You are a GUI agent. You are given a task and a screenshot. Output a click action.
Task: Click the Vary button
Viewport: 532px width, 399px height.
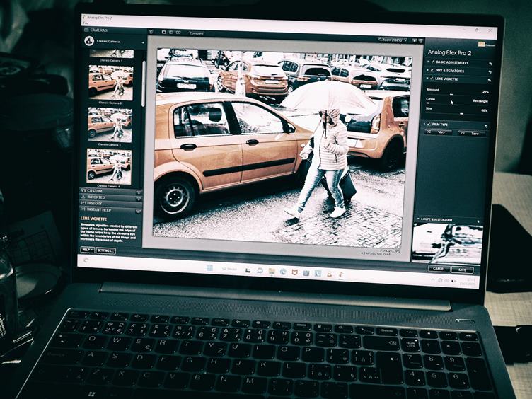tap(438, 132)
